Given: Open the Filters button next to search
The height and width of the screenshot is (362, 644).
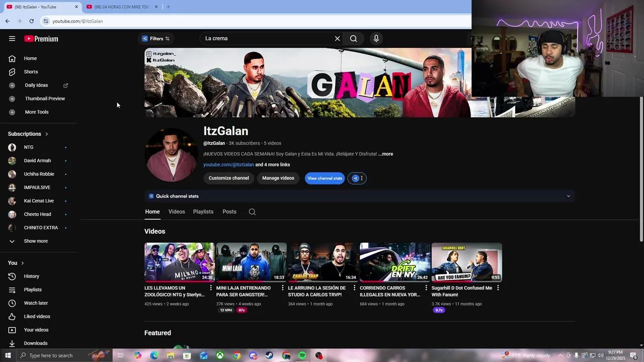Looking at the screenshot, I should point(155,39).
